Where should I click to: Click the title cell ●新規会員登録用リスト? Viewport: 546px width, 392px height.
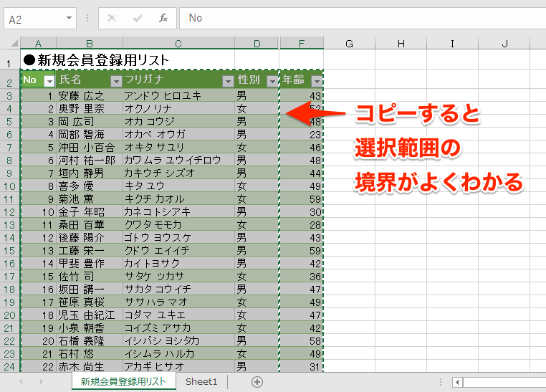coord(96,60)
